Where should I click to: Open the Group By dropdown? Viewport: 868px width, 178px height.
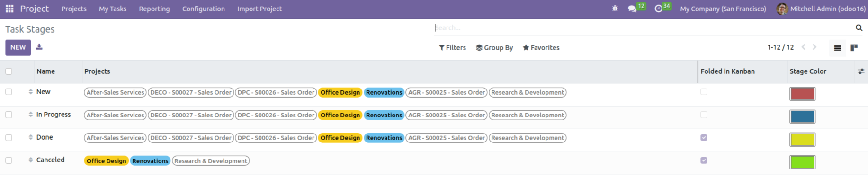coord(494,48)
